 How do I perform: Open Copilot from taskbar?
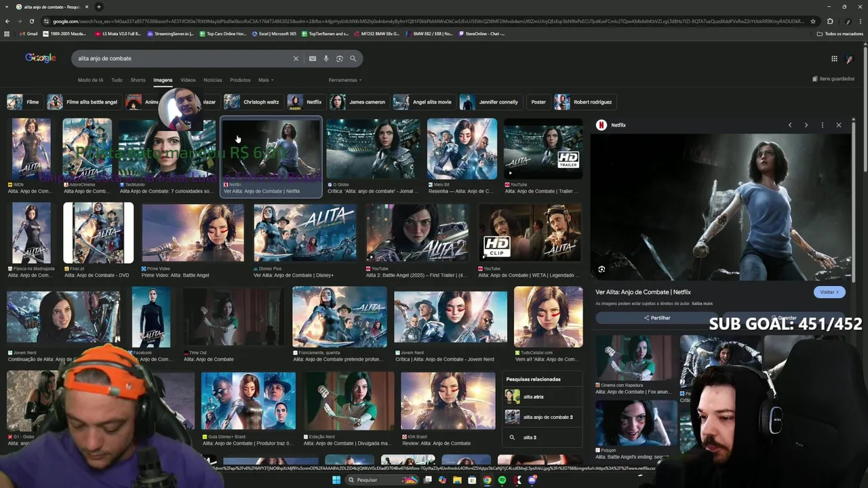click(x=442, y=480)
